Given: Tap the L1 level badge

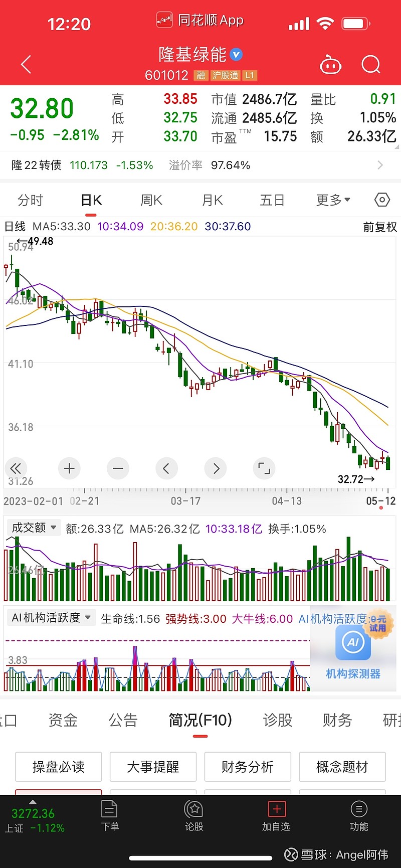Looking at the screenshot, I should [x=250, y=75].
